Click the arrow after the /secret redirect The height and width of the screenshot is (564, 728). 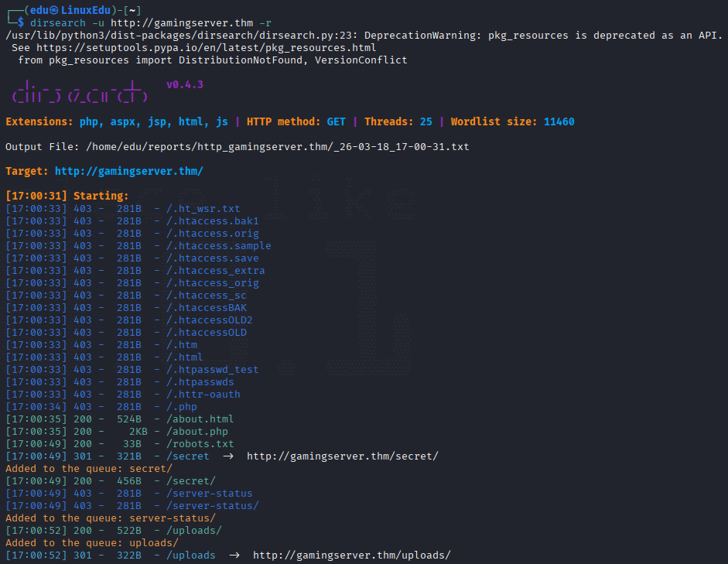point(228,456)
